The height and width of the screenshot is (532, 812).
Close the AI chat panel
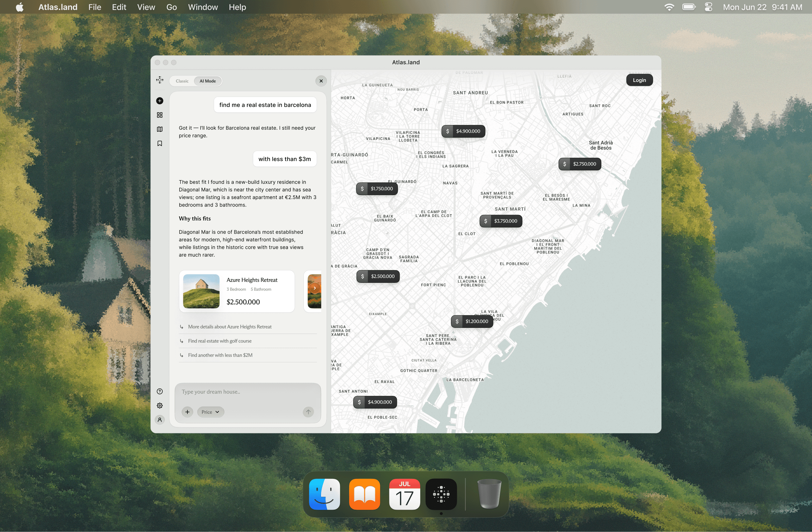tap(321, 81)
